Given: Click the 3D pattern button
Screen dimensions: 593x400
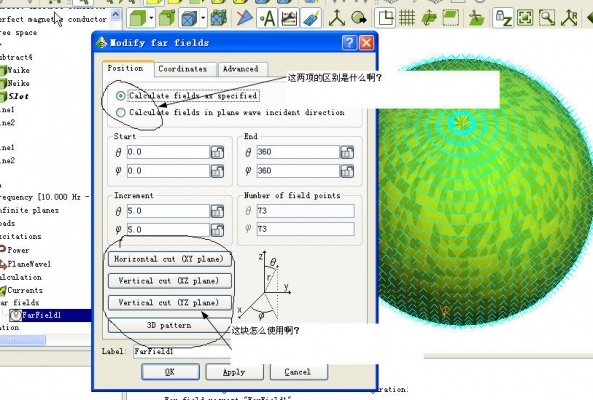Looking at the screenshot, I should 169,325.
